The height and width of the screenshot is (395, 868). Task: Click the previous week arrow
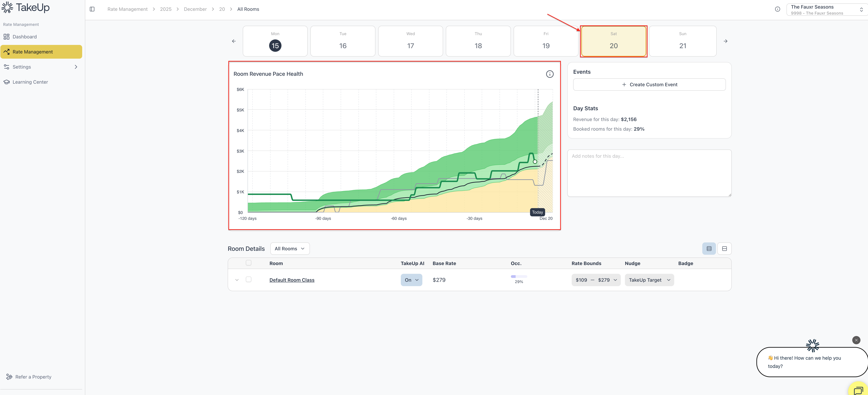pyautogui.click(x=234, y=41)
